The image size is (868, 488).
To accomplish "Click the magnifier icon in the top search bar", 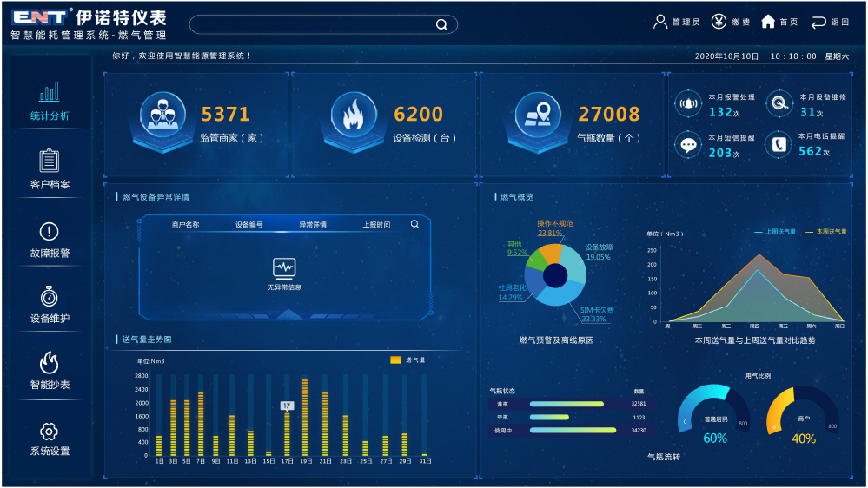I will click(x=441, y=24).
